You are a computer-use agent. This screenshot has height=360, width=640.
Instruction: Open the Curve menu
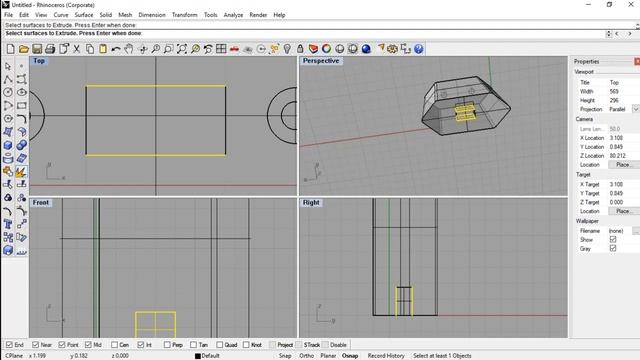pos(61,15)
